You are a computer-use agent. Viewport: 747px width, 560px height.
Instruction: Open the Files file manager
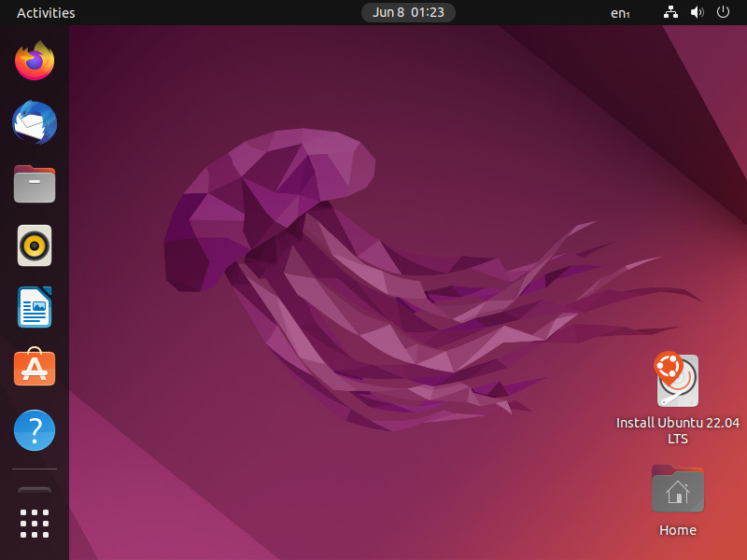(34, 184)
